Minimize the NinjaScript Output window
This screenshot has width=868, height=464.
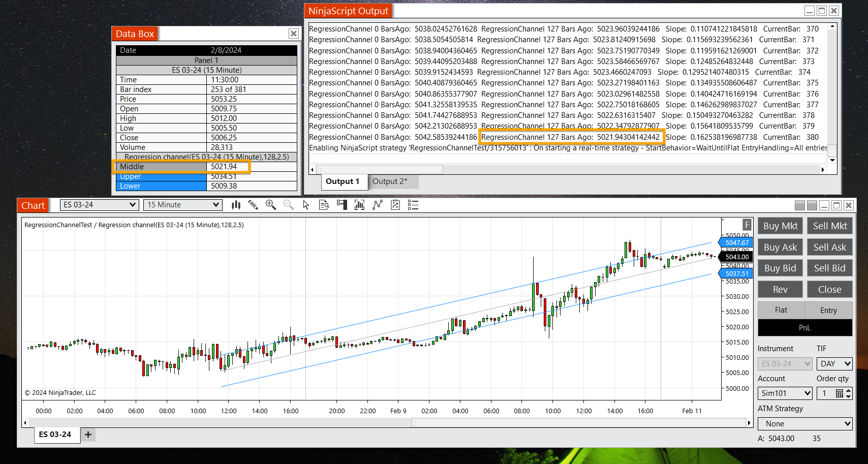pyautogui.click(x=810, y=11)
